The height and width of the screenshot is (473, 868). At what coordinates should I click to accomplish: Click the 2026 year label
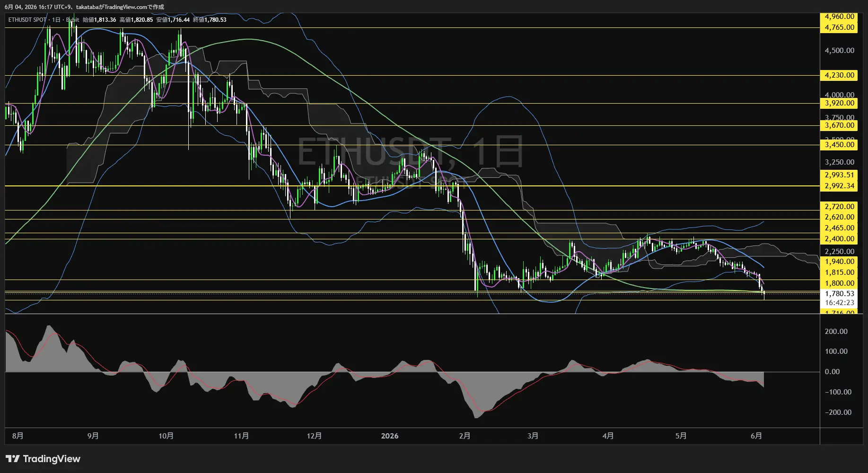coord(390,436)
